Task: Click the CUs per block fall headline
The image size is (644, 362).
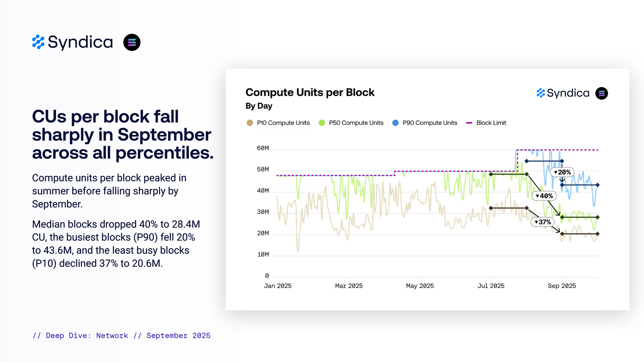Action: (122, 134)
